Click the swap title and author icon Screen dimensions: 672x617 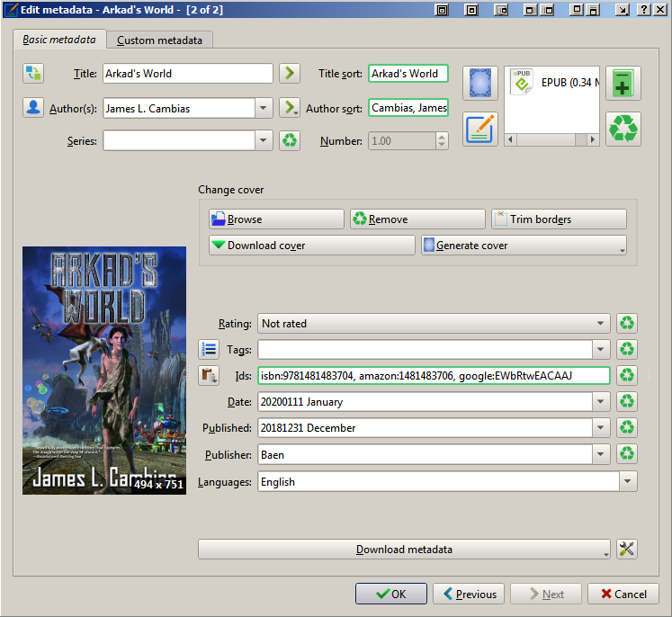tap(33, 73)
